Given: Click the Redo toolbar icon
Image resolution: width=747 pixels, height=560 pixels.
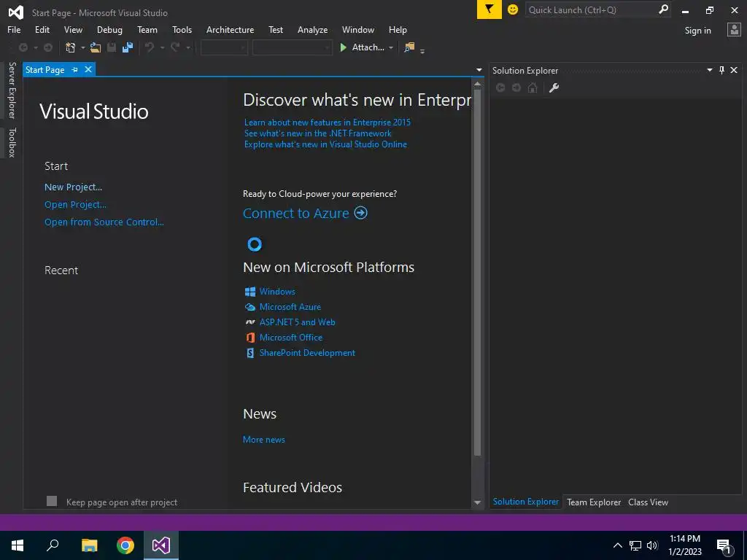Looking at the screenshot, I should tap(175, 47).
